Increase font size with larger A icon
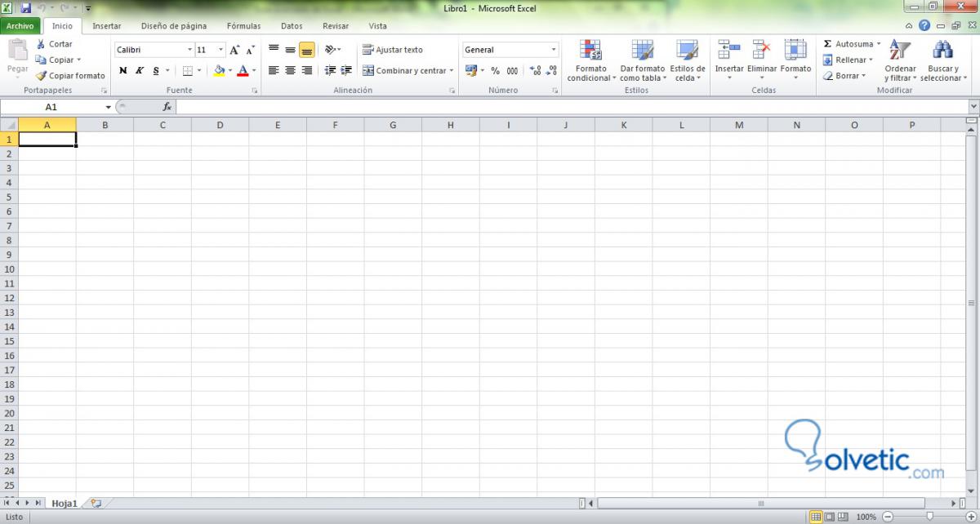Viewport: 980px width, 524px height. [x=235, y=50]
